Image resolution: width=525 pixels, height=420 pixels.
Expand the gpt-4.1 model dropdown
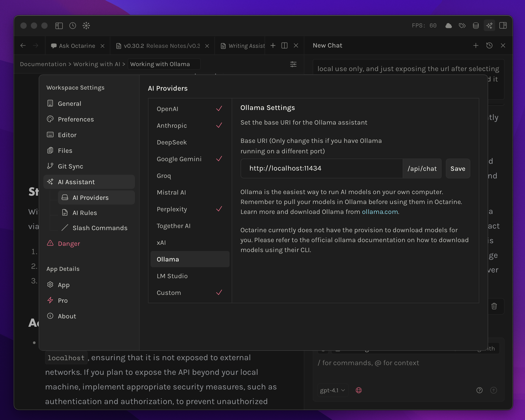[x=333, y=390]
